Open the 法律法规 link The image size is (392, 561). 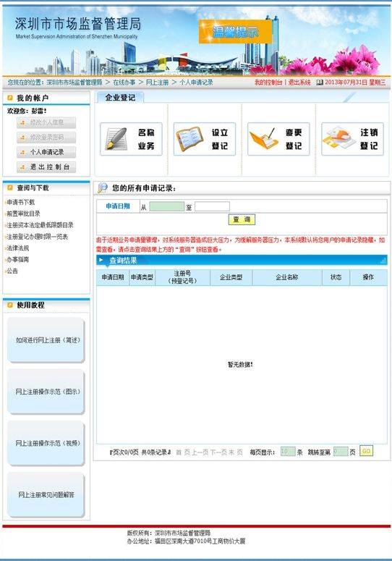(18, 248)
